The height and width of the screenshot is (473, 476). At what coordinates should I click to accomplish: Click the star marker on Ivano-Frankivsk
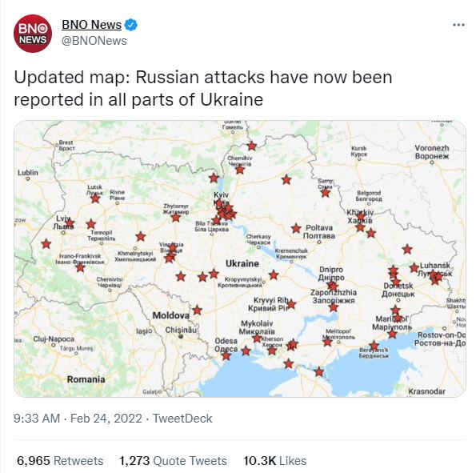point(80,267)
